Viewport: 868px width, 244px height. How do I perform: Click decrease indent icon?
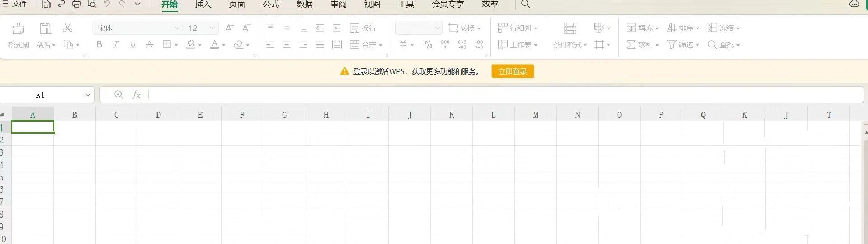(x=320, y=28)
